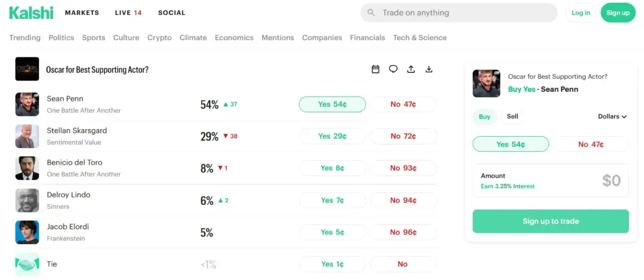Buy Yes 29¢ for Stellan Skarsgard

tap(332, 136)
